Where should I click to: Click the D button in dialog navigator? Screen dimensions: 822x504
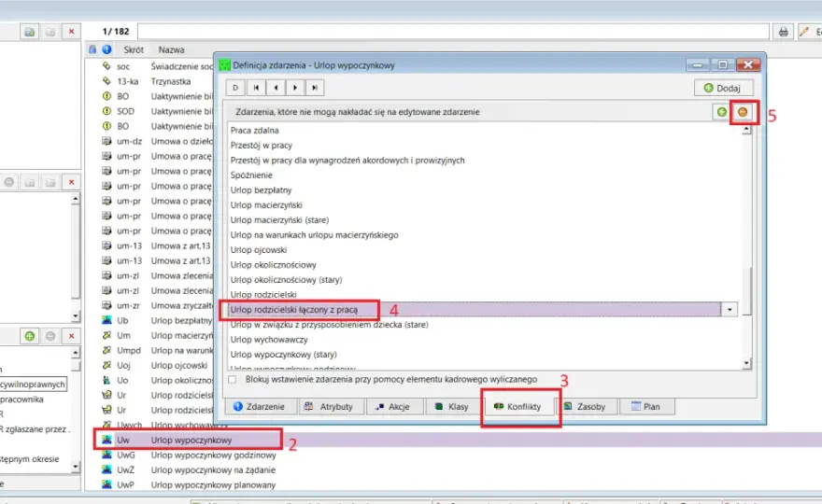click(x=235, y=88)
